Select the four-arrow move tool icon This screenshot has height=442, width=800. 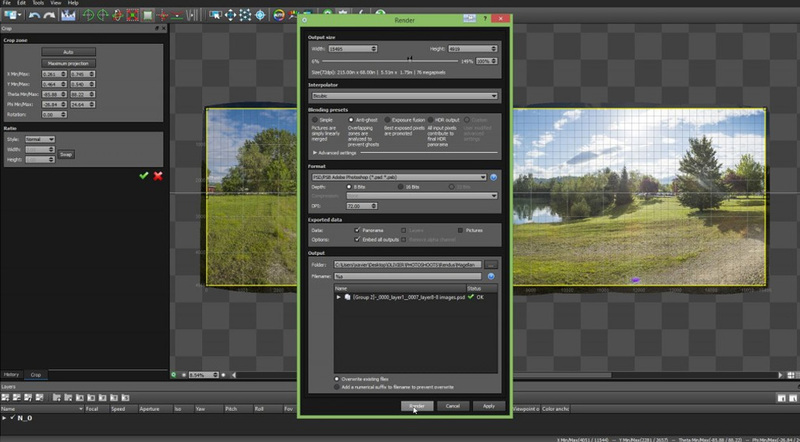pos(231,15)
